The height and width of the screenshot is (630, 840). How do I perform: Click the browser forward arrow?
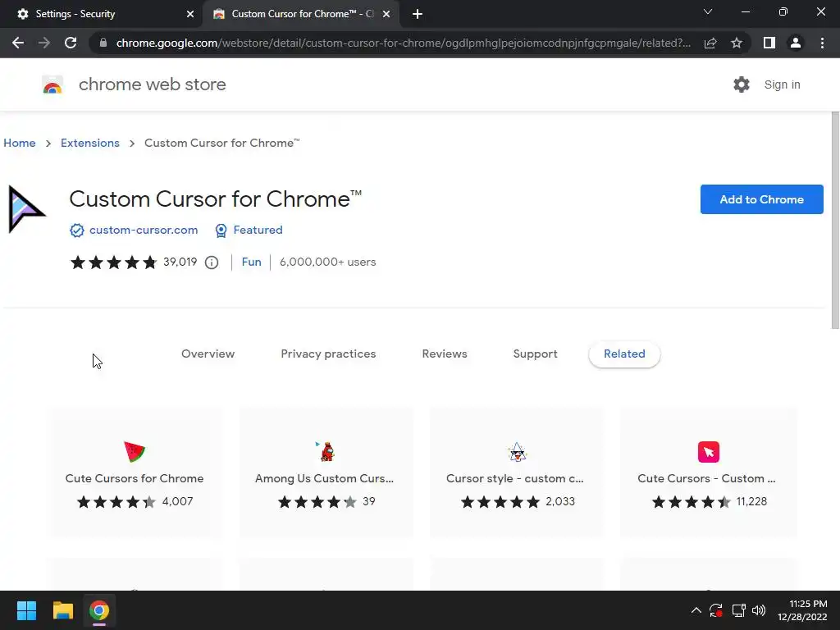click(44, 43)
